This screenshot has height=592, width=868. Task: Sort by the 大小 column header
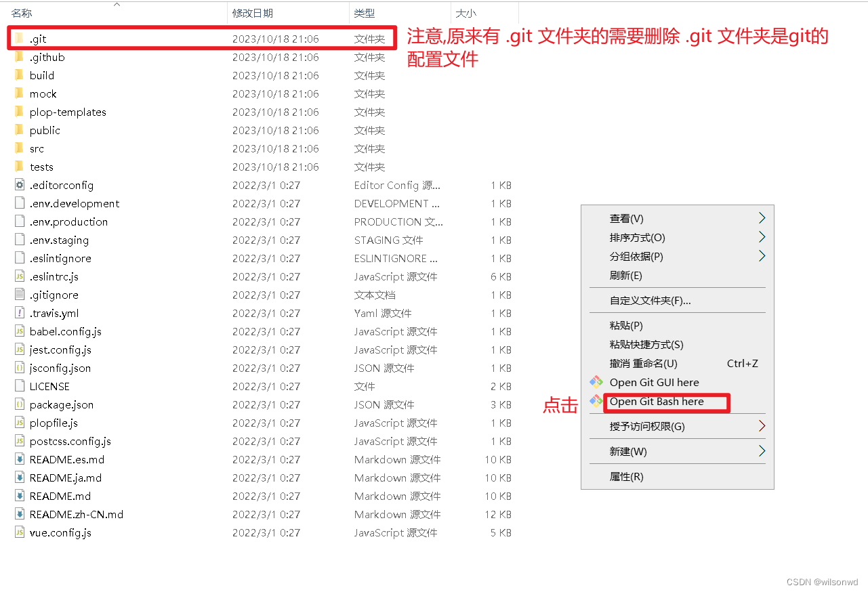[x=466, y=13]
